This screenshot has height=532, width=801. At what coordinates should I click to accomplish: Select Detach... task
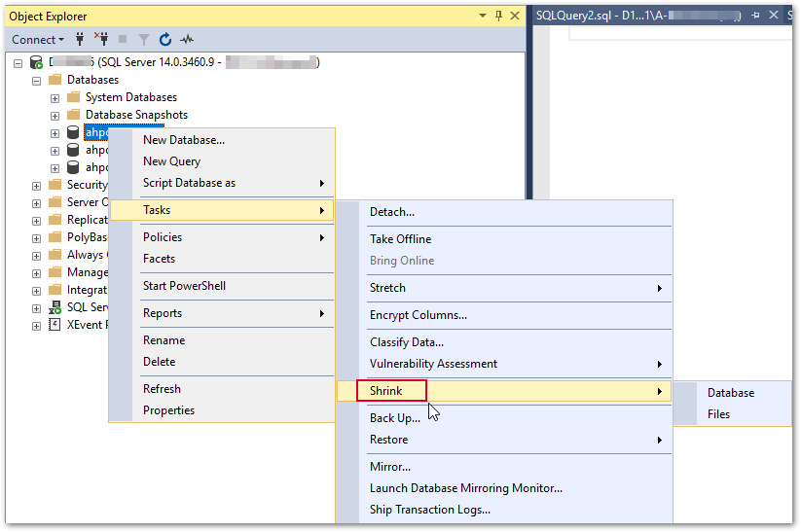tap(504, 212)
